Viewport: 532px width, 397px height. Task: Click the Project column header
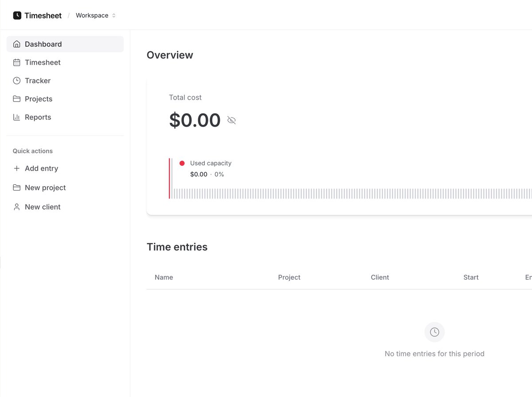click(289, 277)
